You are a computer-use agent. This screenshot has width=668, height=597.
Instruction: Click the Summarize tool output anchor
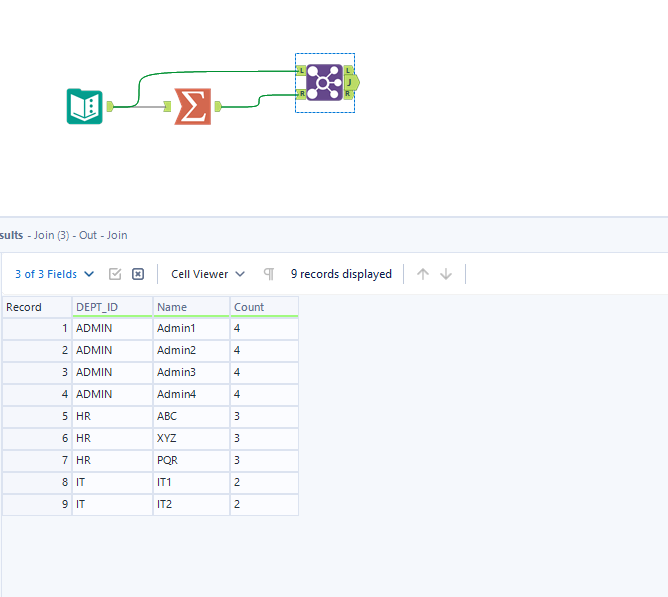click(x=218, y=107)
